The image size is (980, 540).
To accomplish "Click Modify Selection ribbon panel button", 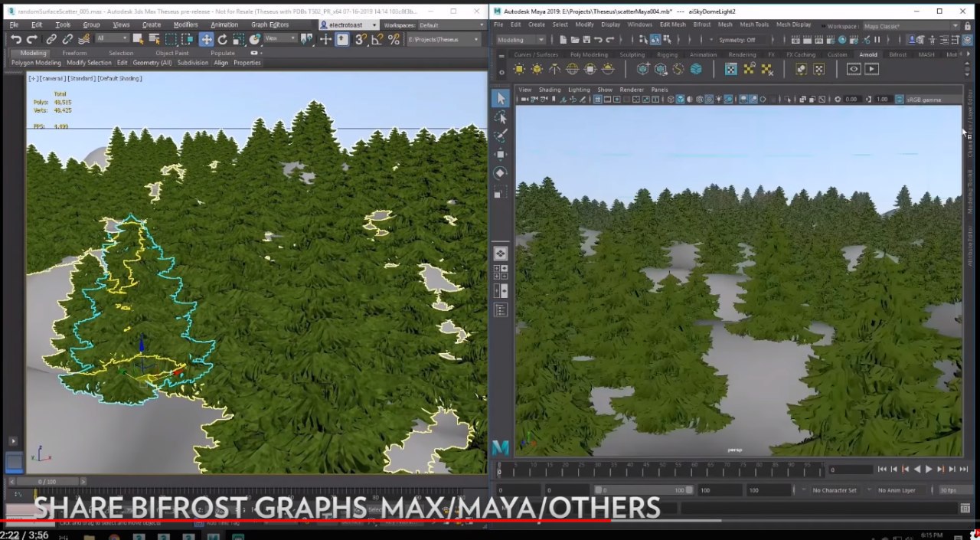I will [x=89, y=63].
